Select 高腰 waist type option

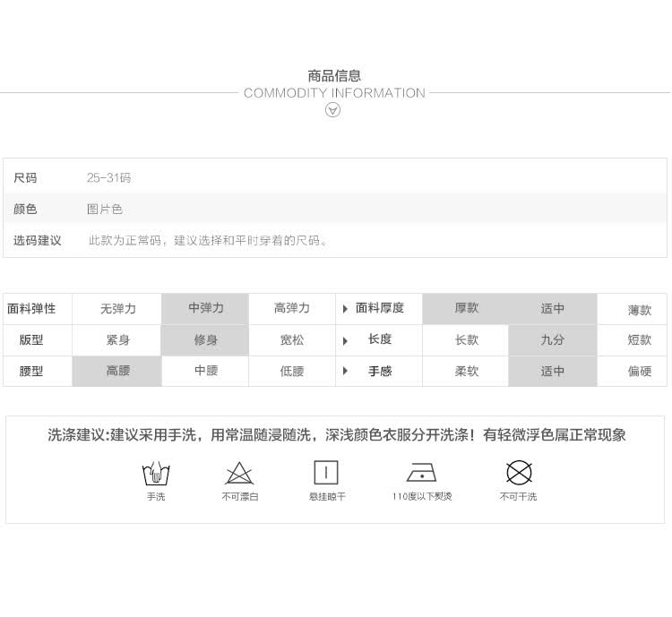tap(118, 371)
